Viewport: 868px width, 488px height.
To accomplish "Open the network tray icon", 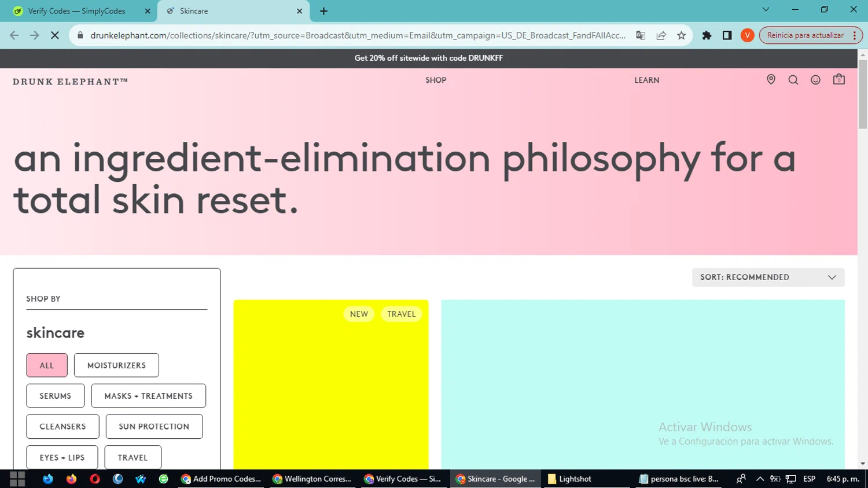I will click(791, 479).
